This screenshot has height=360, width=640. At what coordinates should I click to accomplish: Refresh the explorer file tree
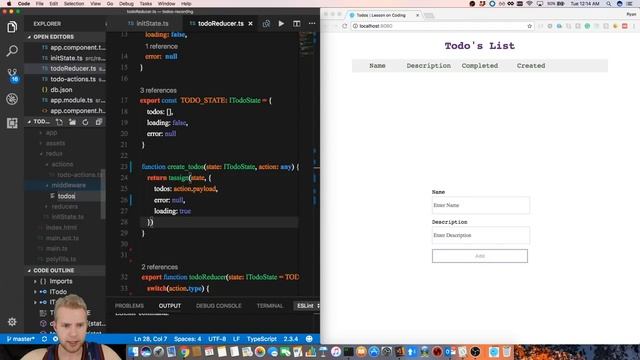[85, 122]
